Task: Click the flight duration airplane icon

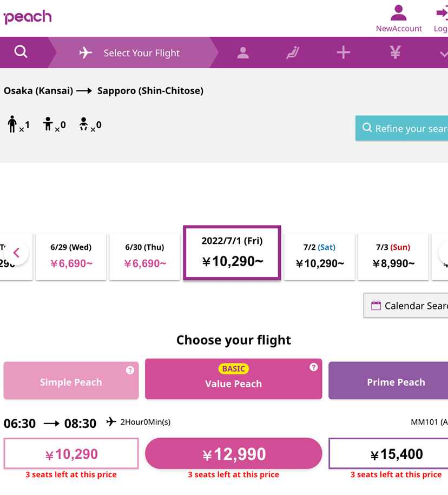Action: [x=111, y=421]
